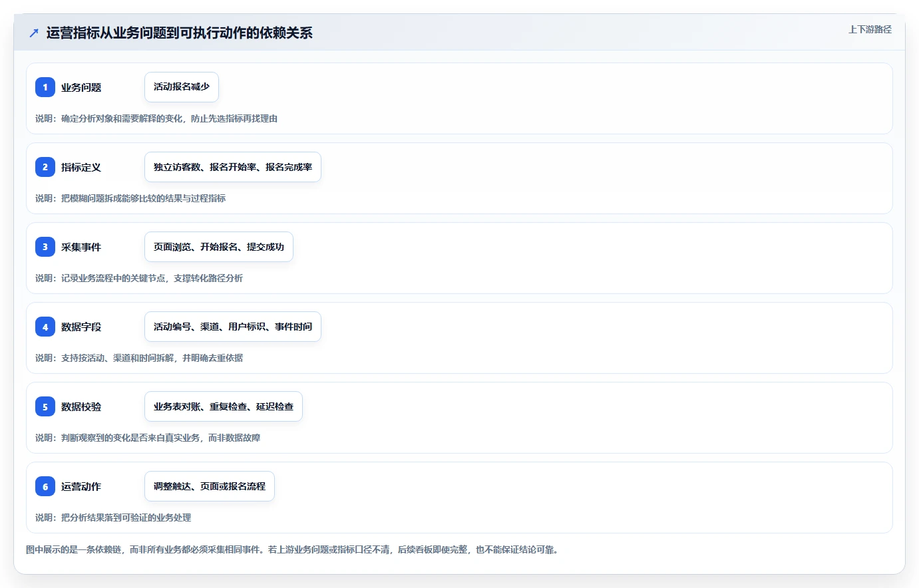Click the arrow icon beside the title
The height and width of the screenshot is (588, 919).
34,33
